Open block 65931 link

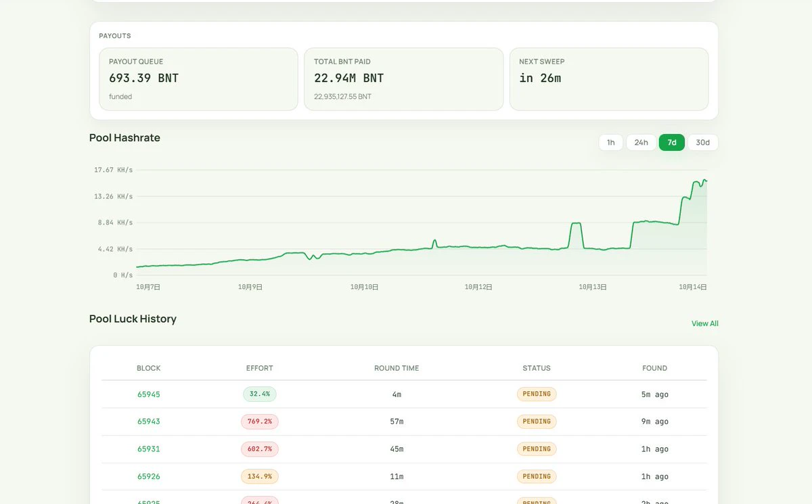point(149,449)
